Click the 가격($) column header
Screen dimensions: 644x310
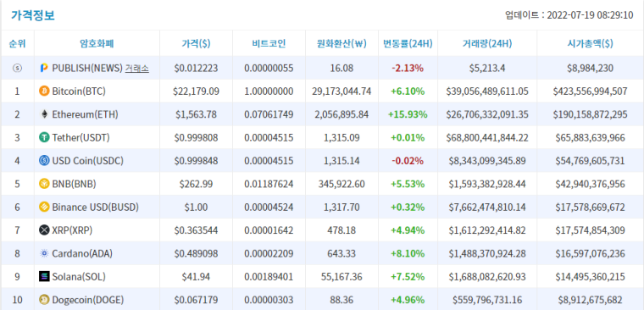pyautogui.click(x=196, y=43)
